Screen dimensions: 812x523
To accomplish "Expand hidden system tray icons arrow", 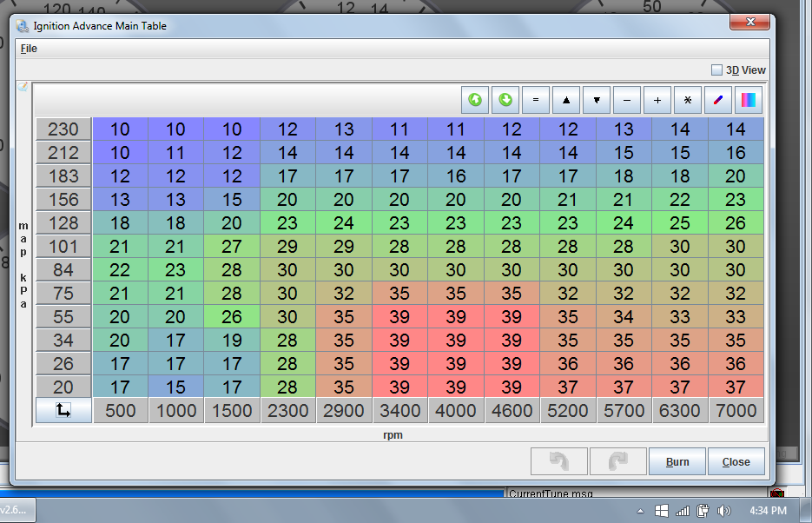I will click(x=640, y=511).
